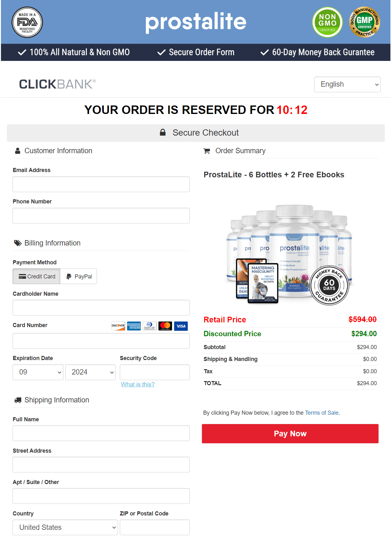This screenshot has width=392, height=544.
Task: Click the Visa card icon
Action: point(181,326)
